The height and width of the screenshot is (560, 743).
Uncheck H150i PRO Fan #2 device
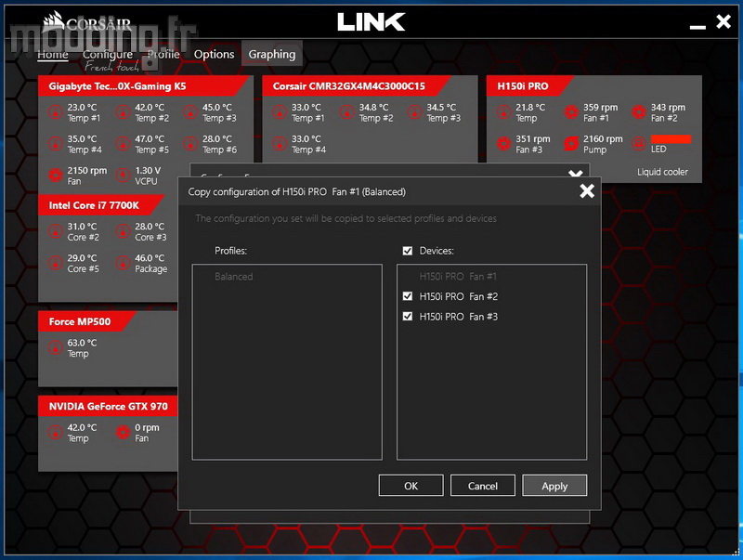click(408, 296)
